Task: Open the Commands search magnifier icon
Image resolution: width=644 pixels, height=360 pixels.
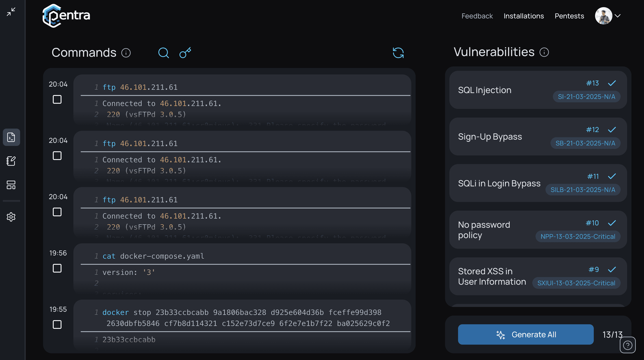Action: click(163, 53)
